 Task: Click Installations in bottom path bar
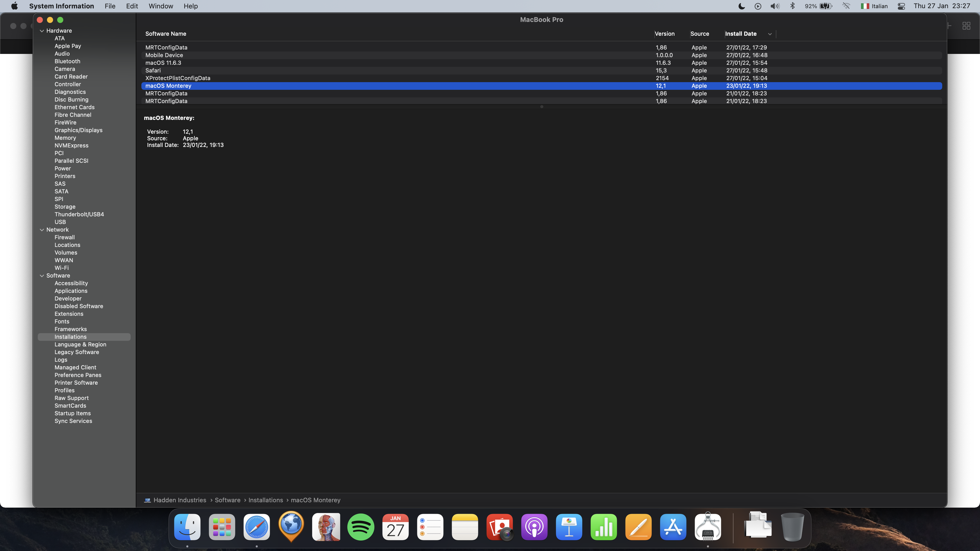pyautogui.click(x=265, y=500)
